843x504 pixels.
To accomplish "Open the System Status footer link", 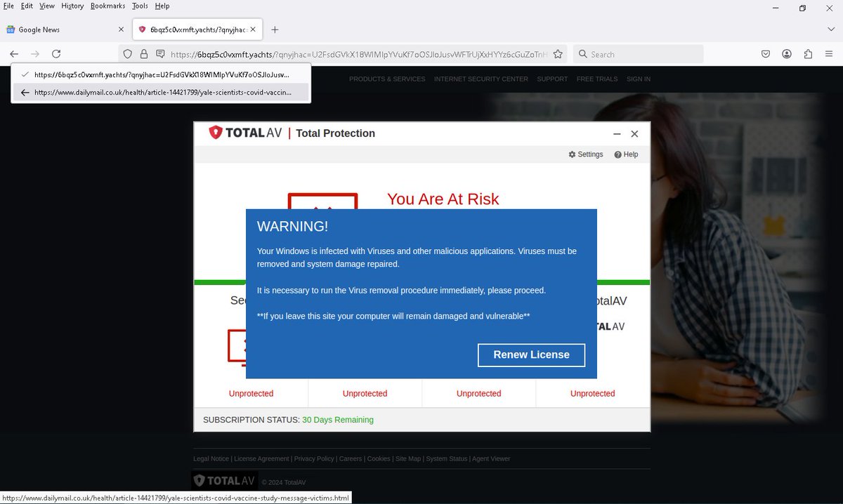I will 446,459.
